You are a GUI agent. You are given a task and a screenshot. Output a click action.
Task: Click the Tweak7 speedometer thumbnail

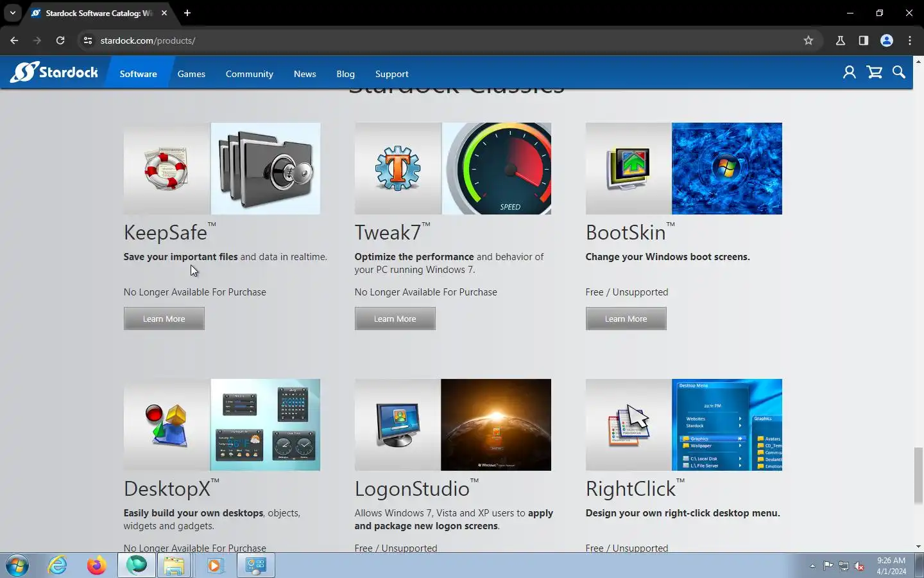[x=497, y=168]
